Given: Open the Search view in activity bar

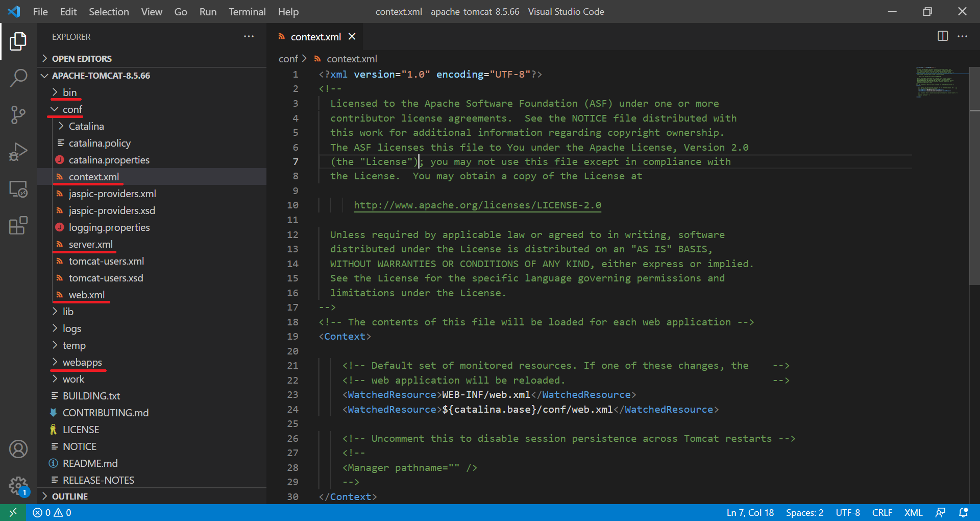Looking at the screenshot, I should click(18, 78).
